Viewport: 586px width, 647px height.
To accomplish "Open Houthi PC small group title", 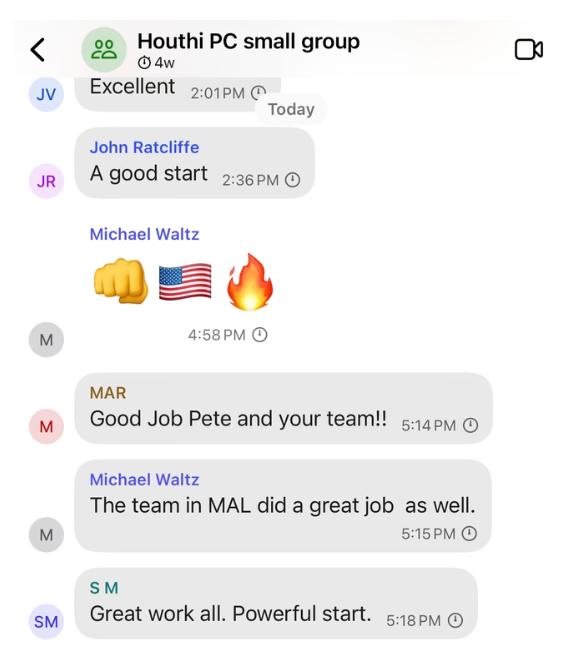I will 248,41.
